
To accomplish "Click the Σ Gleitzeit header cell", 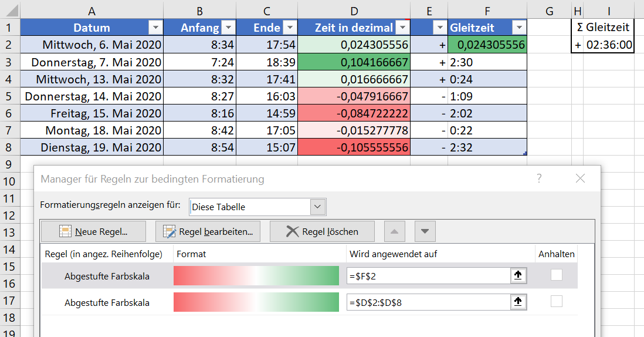I will pyautogui.click(x=602, y=27).
